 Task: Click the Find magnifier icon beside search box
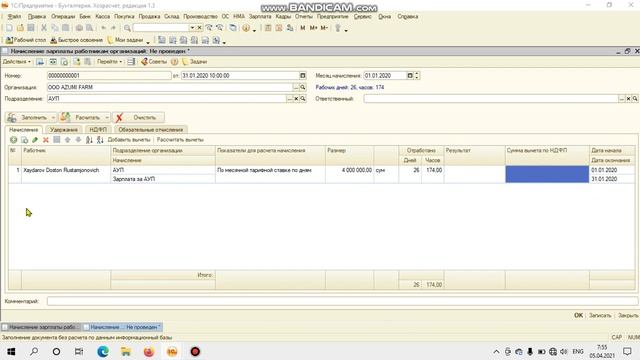[127, 28]
